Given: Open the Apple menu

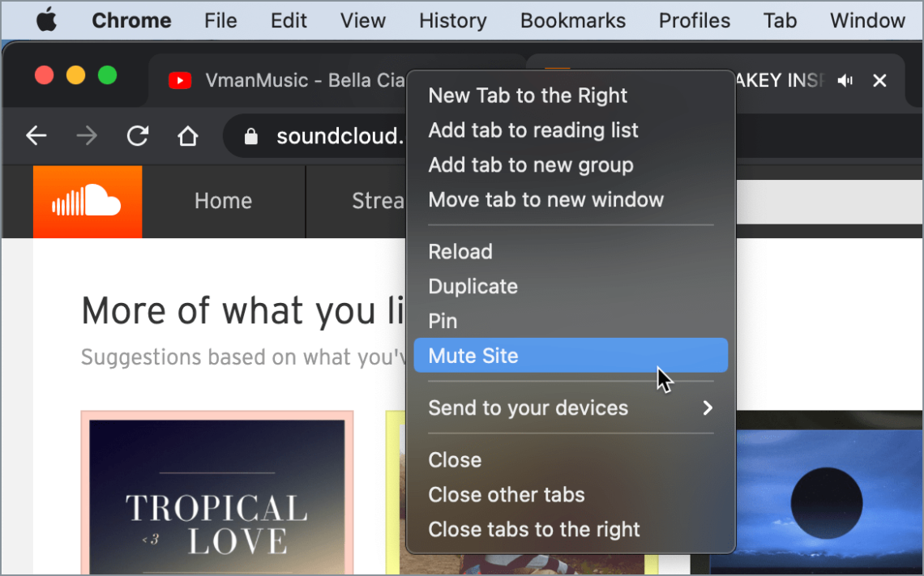Looking at the screenshot, I should coord(46,20).
